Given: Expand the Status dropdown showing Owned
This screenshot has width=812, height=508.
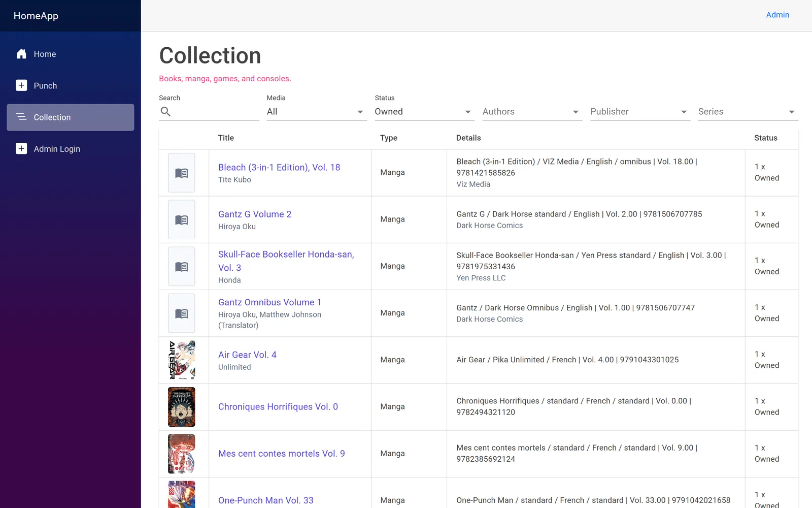Looking at the screenshot, I should [424, 112].
